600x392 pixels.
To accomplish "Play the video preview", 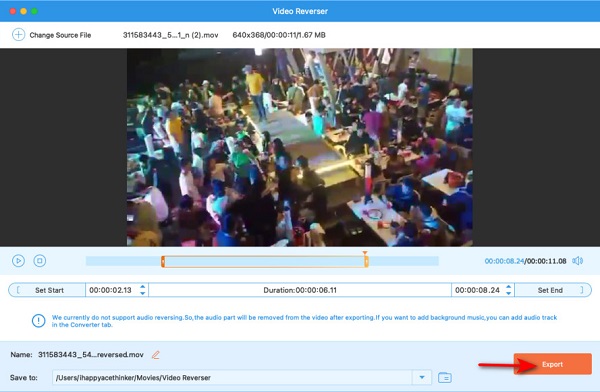I will 18,261.
